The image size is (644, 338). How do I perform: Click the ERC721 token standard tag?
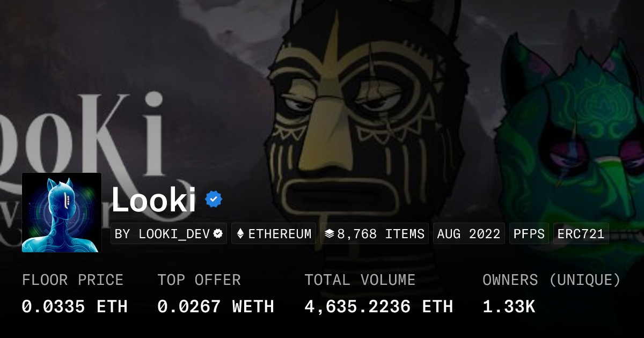pos(581,234)
